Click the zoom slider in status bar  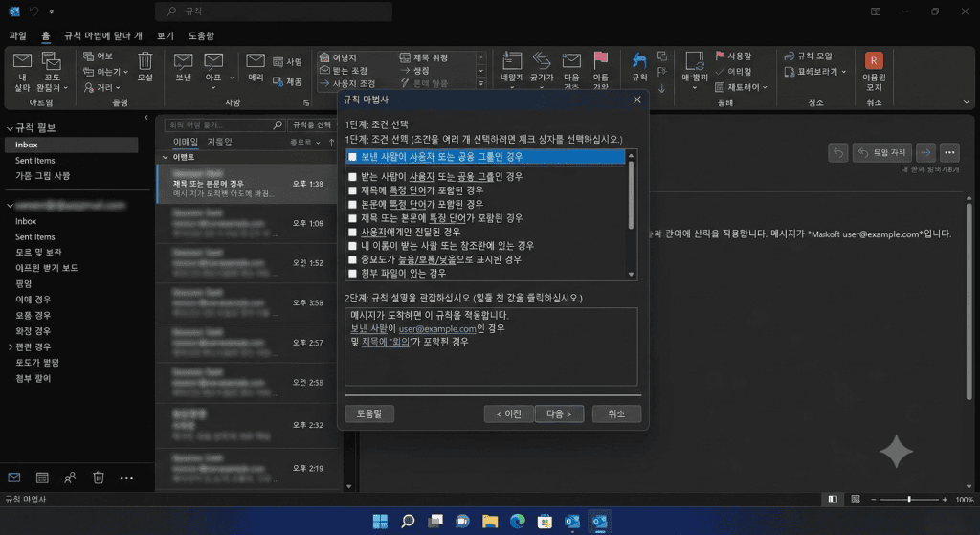pyautogui.click(x=909, y=500)
